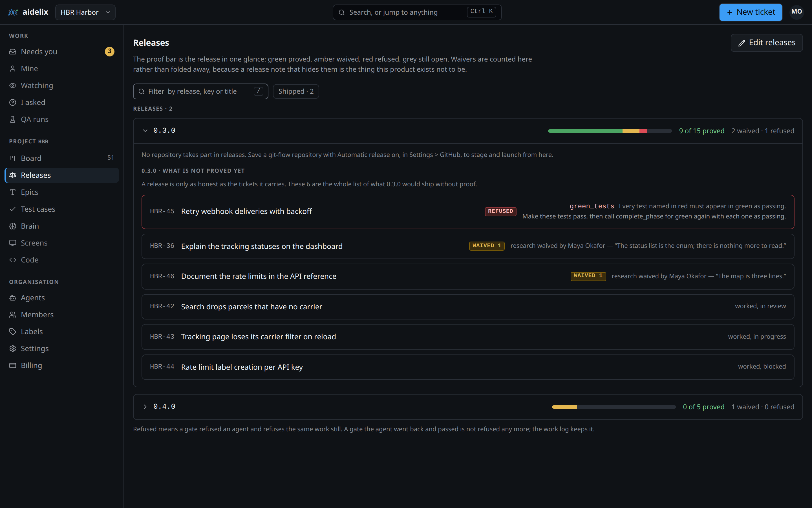Open the Agents robot icon

click(x=13, y=298)
